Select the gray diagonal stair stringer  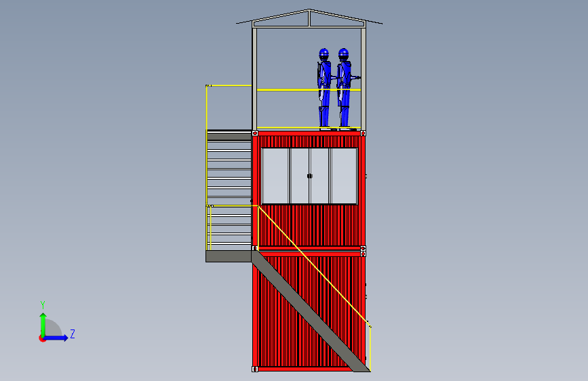pyautogui.click(x=311, y=311)
